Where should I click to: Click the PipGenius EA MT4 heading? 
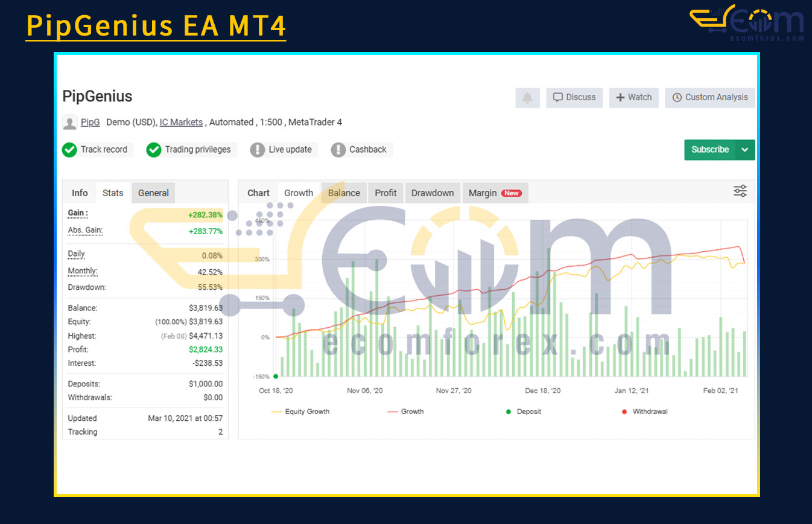tap(156, 26)
